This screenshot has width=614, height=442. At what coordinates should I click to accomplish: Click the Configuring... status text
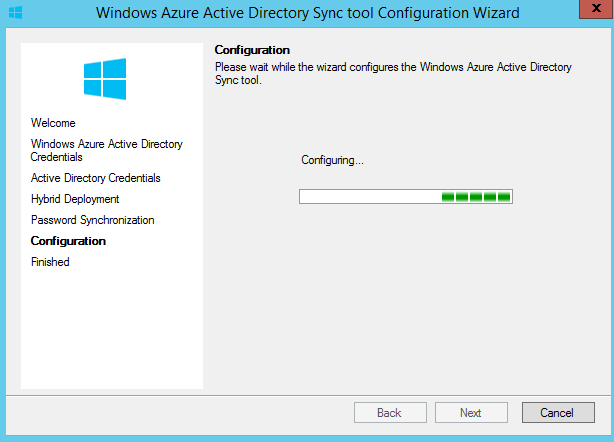click(x=332, y=160)
